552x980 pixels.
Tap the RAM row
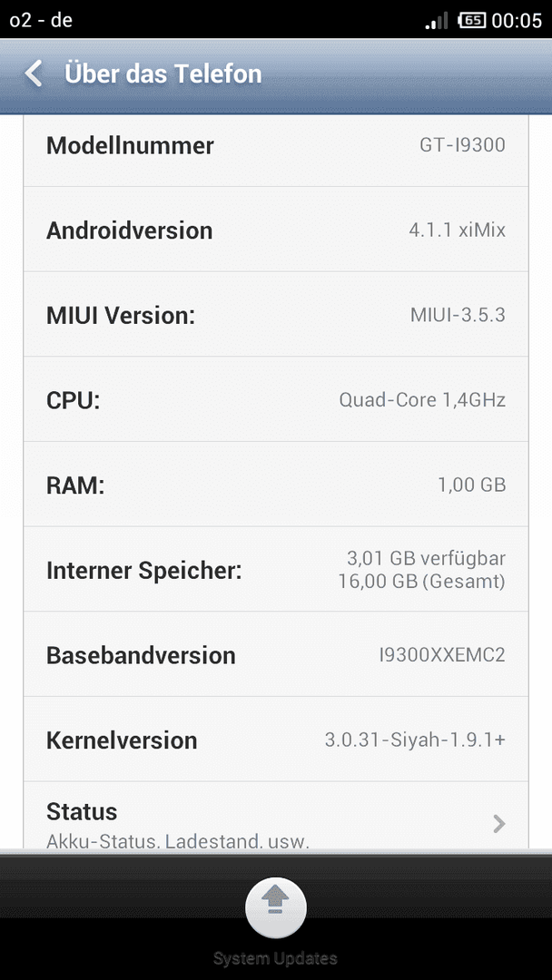(x=276, y=485)
